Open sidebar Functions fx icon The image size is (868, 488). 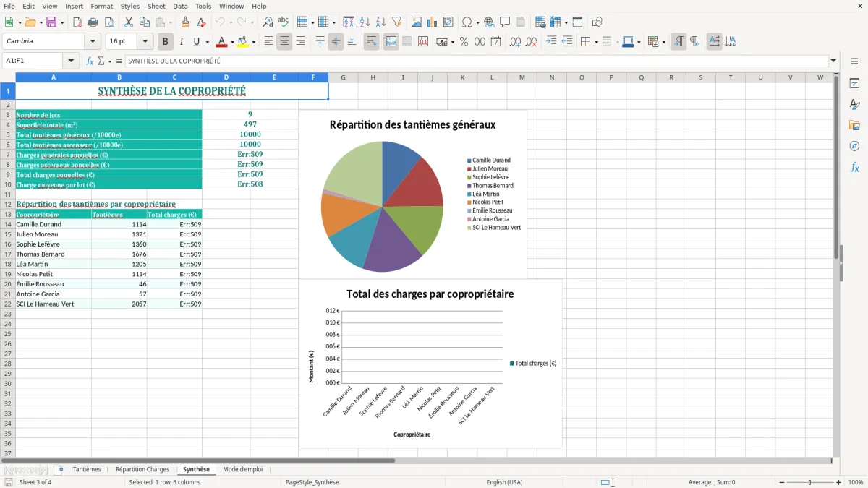(x=854, y=167)
